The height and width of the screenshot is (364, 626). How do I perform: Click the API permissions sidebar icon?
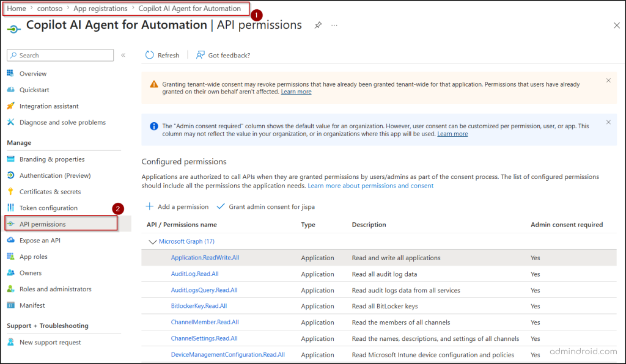coord(11,224)
